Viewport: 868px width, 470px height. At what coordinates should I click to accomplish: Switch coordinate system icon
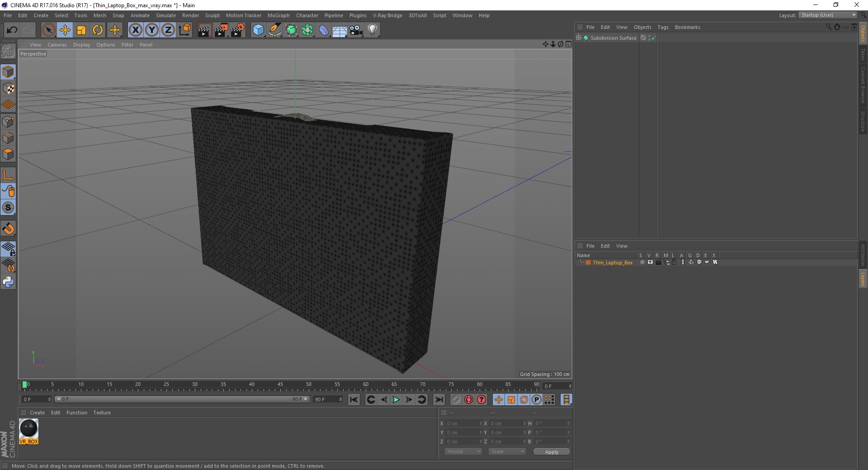click(x=185, y=30)
